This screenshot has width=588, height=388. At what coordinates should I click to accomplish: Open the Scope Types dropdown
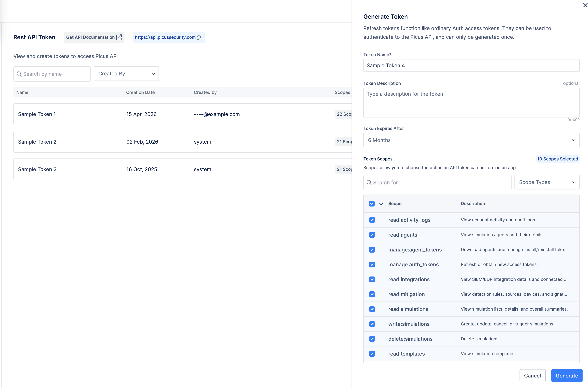pos(547,182)
